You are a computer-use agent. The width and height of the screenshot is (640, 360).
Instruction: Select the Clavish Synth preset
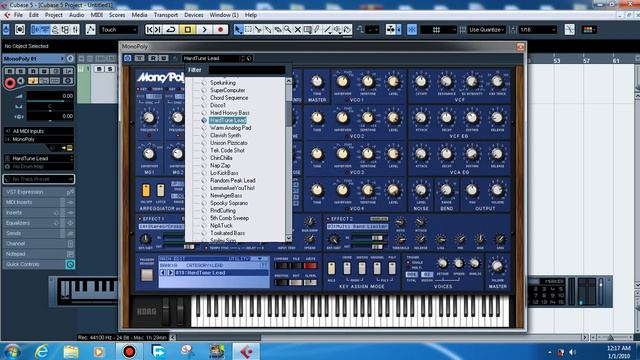pyautogui.click(x=225, y=135)
